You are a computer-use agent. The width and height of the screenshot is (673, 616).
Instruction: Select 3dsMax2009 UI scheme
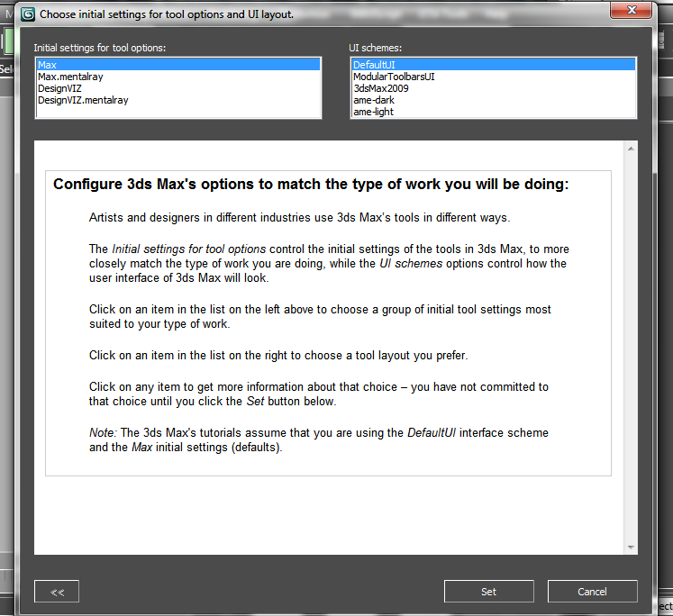380,89
